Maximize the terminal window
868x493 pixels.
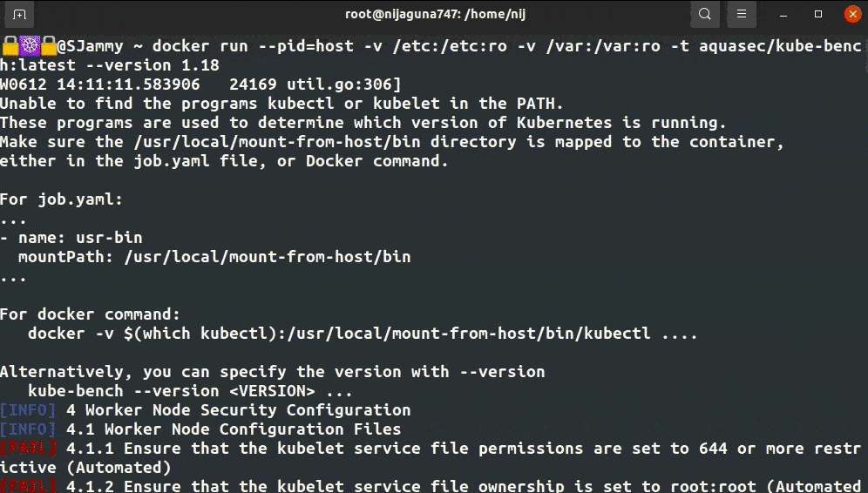[818, 15]
